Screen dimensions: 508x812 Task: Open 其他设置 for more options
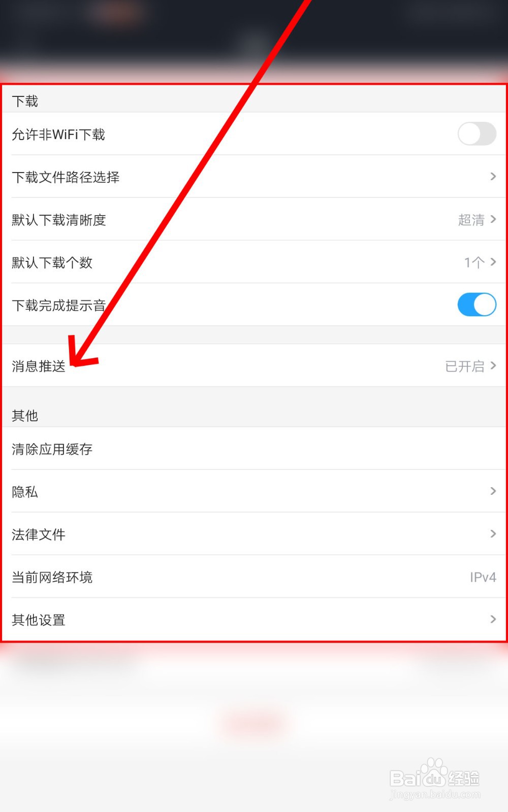[254, 619]
